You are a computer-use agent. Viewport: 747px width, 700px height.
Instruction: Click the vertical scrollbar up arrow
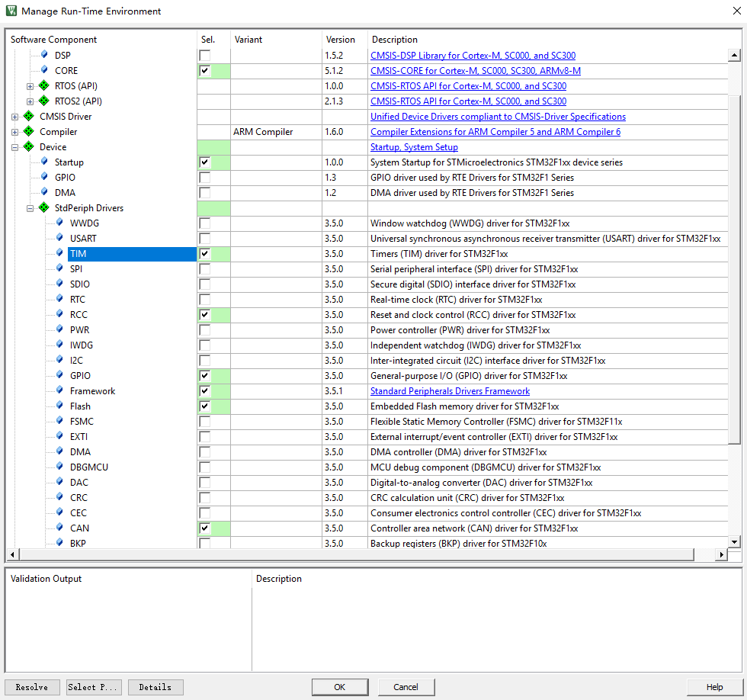click(x=734, y=55)
